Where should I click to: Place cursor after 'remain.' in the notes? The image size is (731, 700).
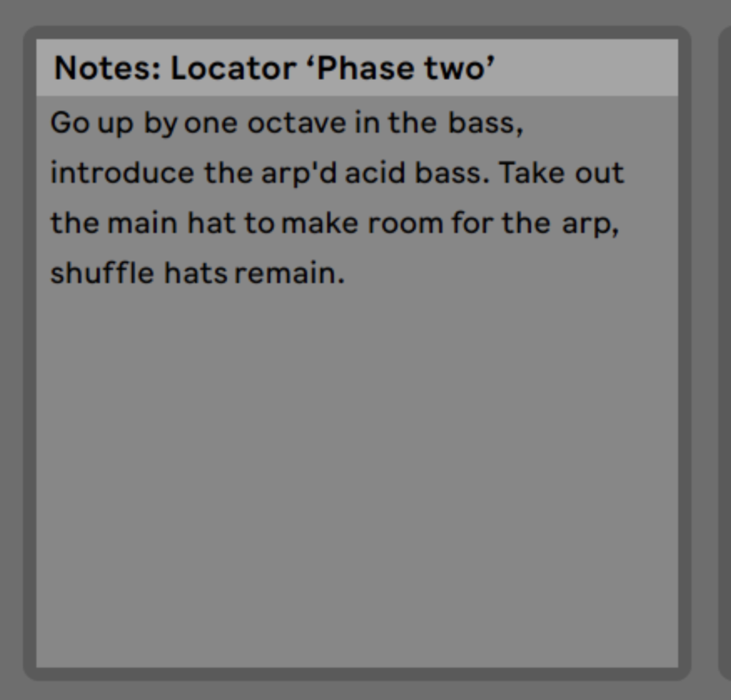(346, 274)
